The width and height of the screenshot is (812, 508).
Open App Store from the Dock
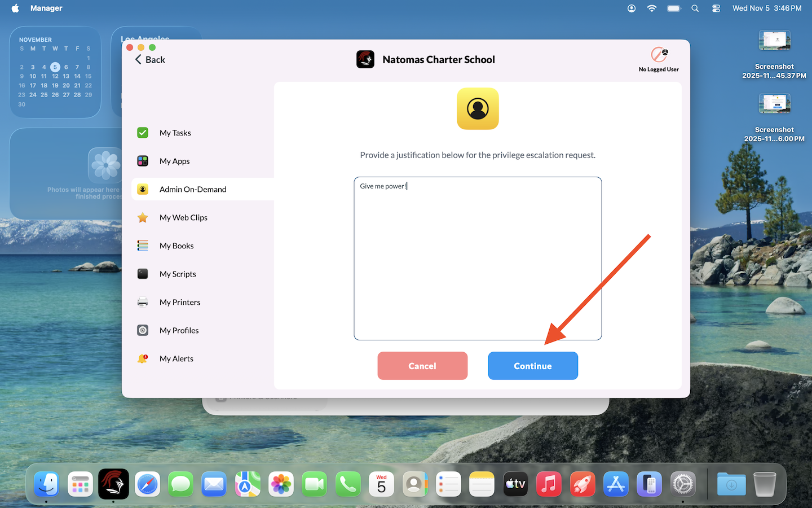616,484
